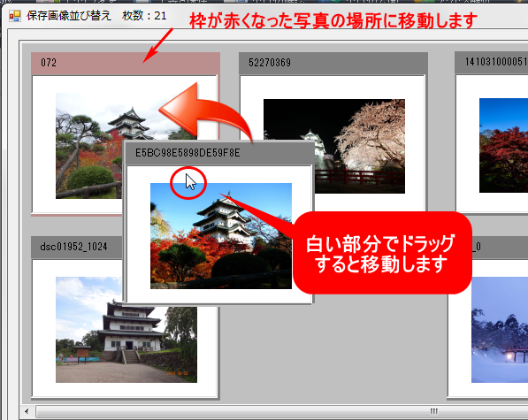This screenshot has width=528, height=420.
Task: Click the horizontal scrollbar thumb grip
Action: pos(433,411)
